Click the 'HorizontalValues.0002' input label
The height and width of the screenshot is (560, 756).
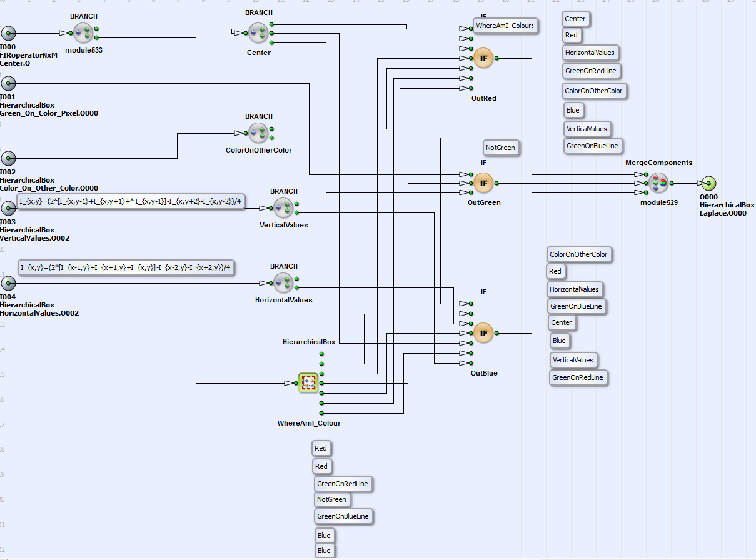click(x=39, y=313)
